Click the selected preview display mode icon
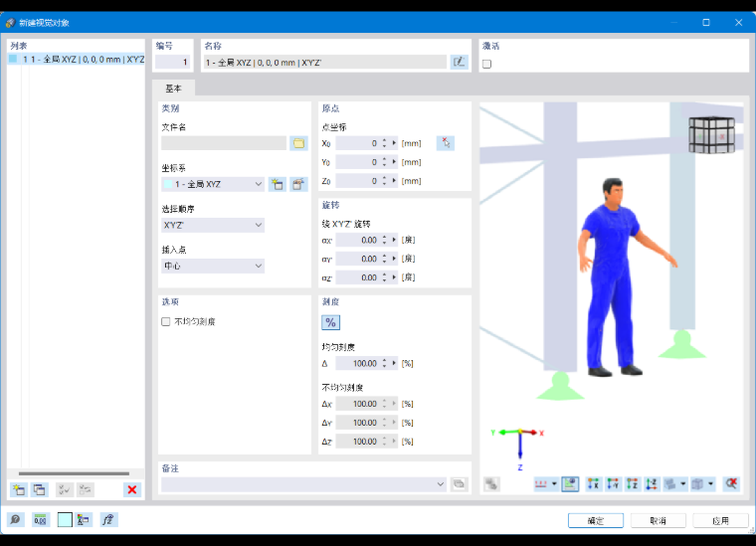Viewport: 756px width, 546px height. (x=570, y=483)
